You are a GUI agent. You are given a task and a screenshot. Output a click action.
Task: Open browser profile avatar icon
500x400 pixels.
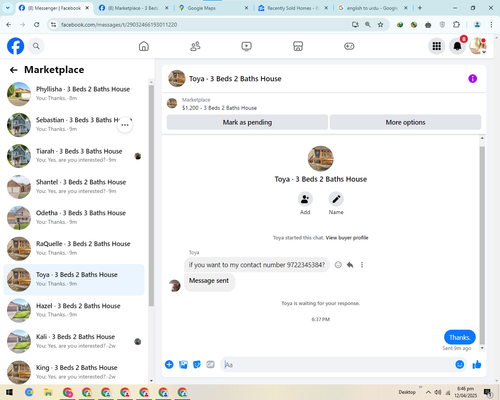coord(477,25)
